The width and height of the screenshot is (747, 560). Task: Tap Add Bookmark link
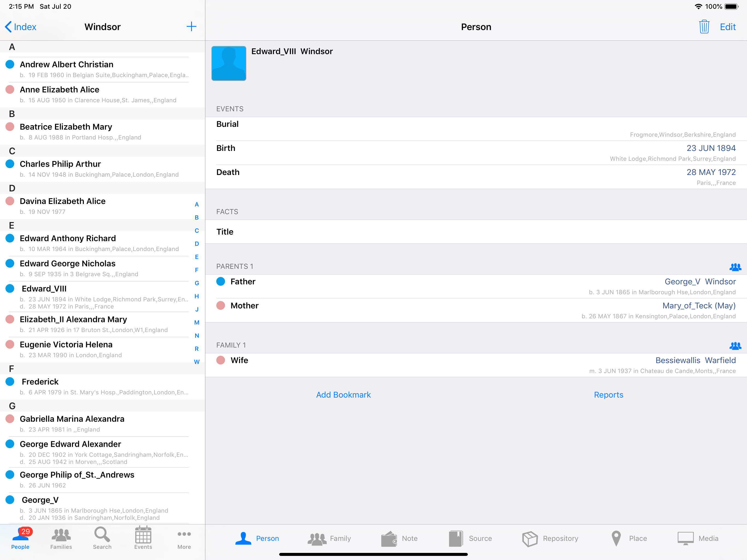pyautogui.click(x=343, y=395)
